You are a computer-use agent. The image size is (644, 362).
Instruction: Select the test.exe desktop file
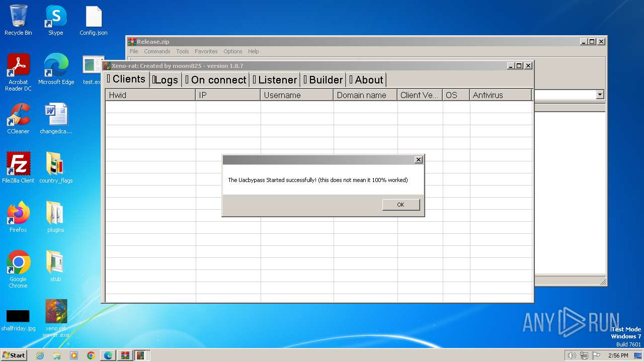click(92, 70)
